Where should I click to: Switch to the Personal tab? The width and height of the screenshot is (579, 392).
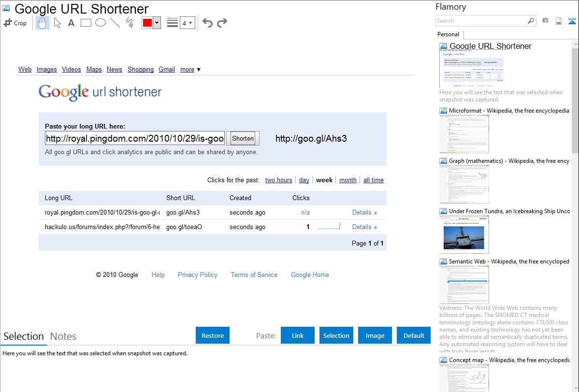[449, 34]
